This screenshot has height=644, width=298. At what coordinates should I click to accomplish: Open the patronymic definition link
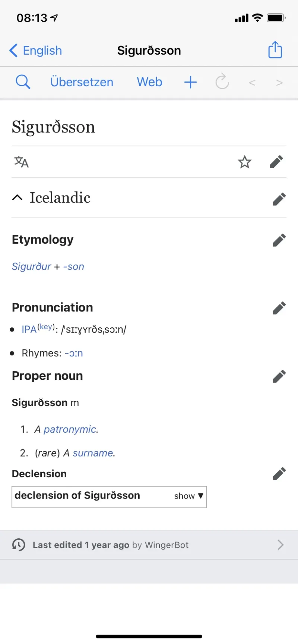70,429
